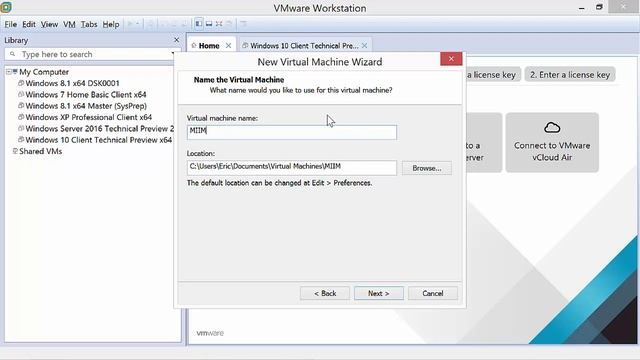The height and width of the screenshot is (360, 640).
Task: Switch to the Home tab
Action: pyautogui.click(x=209, y=46)
